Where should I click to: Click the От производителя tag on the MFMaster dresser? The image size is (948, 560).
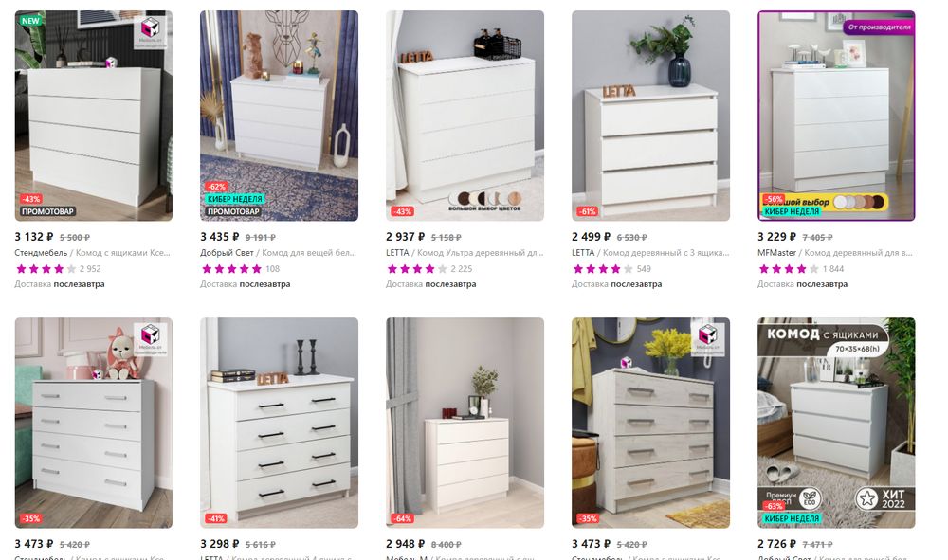click(x=879, y=27)
